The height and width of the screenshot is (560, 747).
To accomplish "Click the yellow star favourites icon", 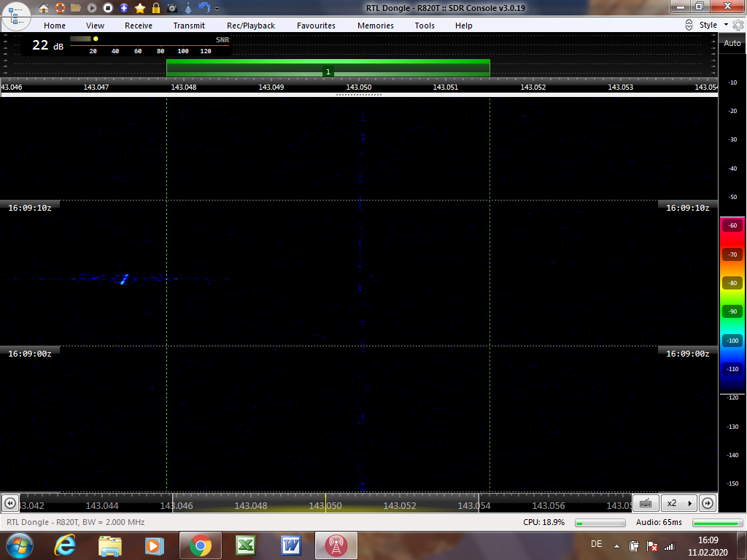I will pos(140,7).
